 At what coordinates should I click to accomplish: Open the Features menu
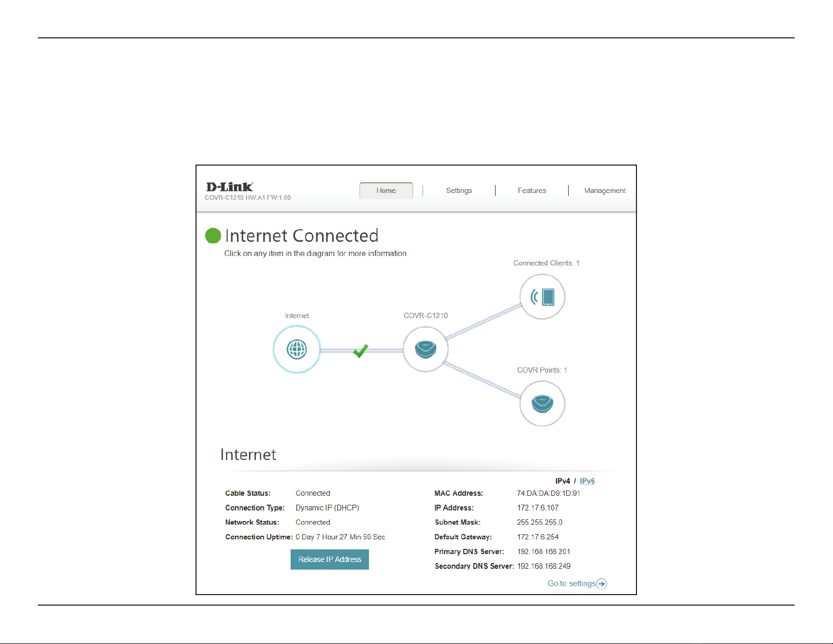coord(532,190)
